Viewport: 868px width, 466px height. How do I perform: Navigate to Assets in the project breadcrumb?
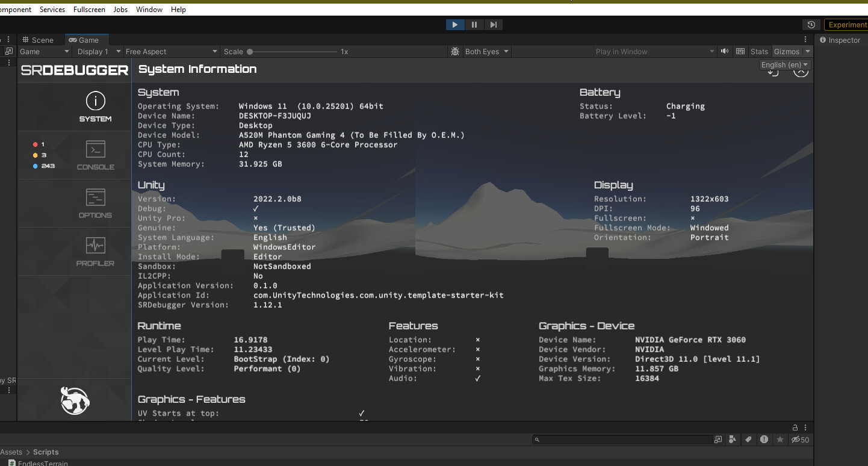[11, 452]
